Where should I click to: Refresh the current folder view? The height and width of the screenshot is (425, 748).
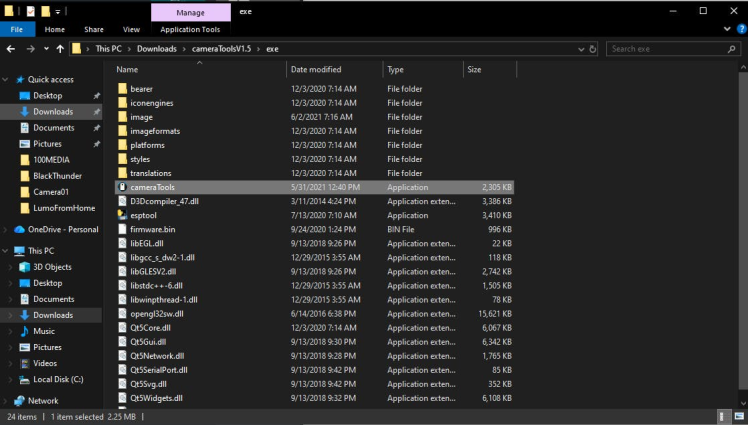[594, 48]
